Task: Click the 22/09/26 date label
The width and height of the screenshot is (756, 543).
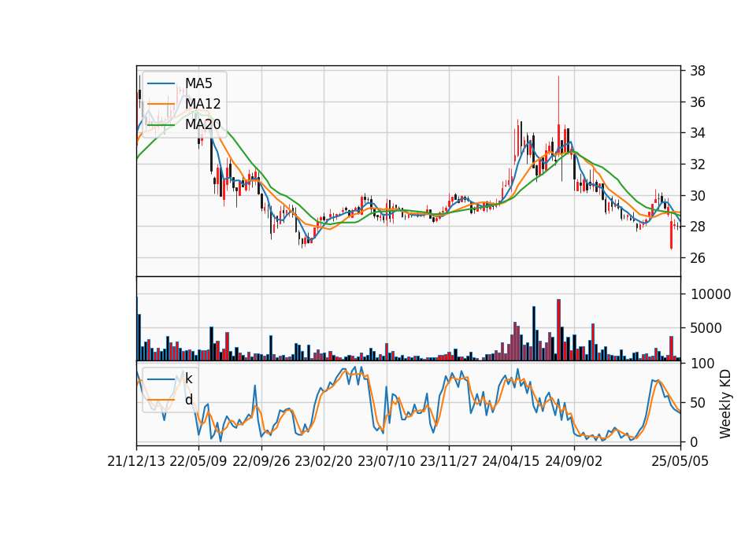Action: pos(261,461)
